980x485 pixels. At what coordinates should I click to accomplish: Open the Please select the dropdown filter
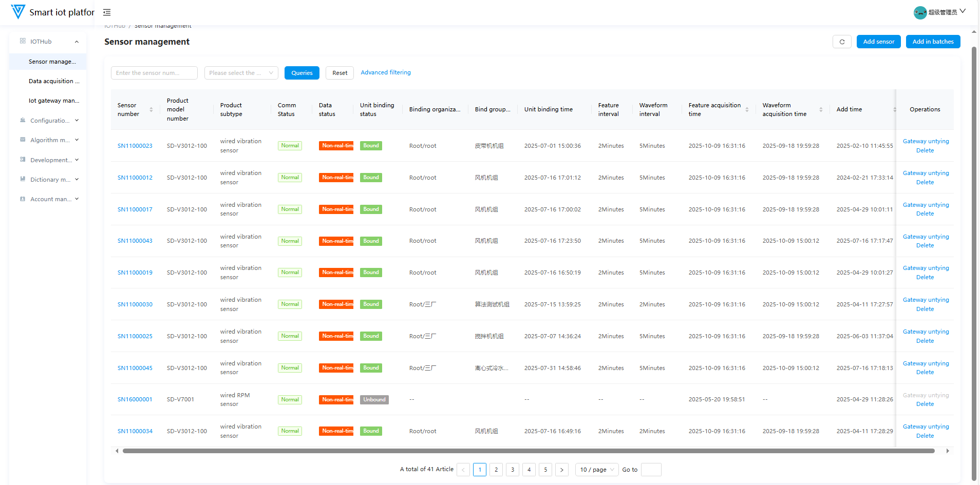coord(241,73)
